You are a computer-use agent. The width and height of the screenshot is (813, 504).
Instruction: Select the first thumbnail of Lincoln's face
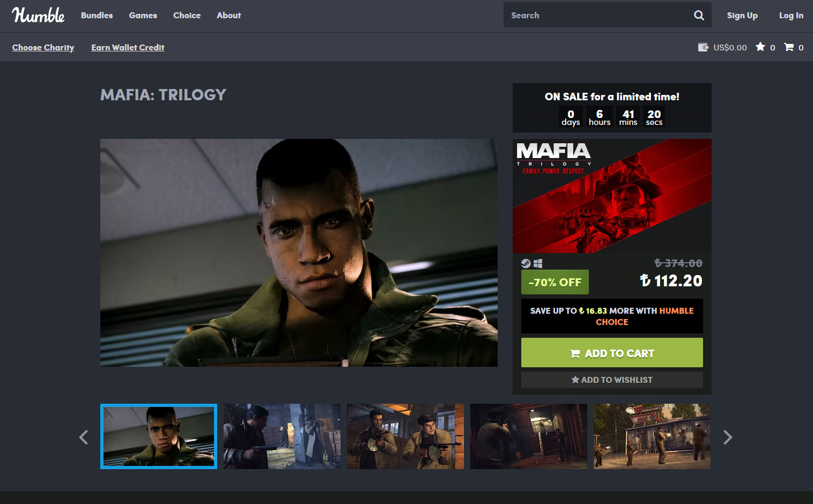pyautogui.click(x=159, y=436)
